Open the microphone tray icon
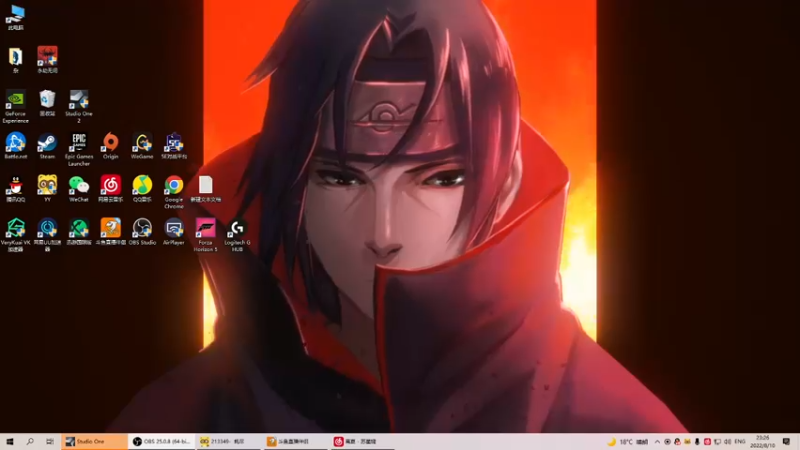This screenshot has height=450, width=800. tap(697, 441)
